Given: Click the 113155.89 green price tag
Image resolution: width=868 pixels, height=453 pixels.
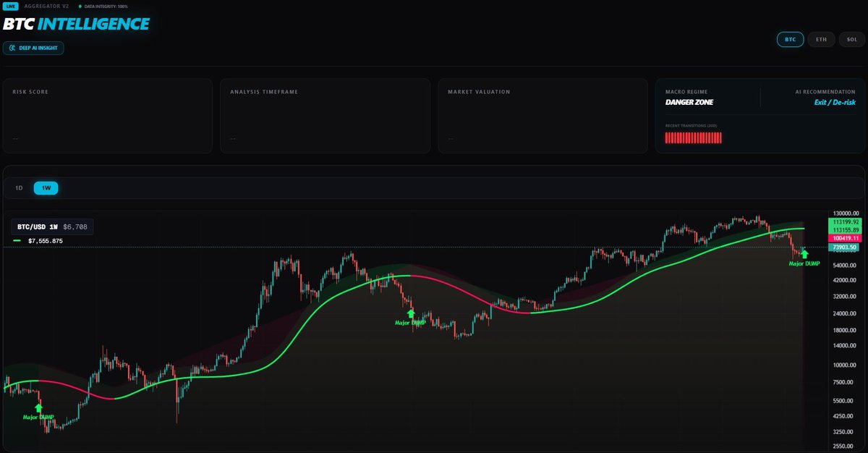Looking at the screenshot, I should point(845,229).
